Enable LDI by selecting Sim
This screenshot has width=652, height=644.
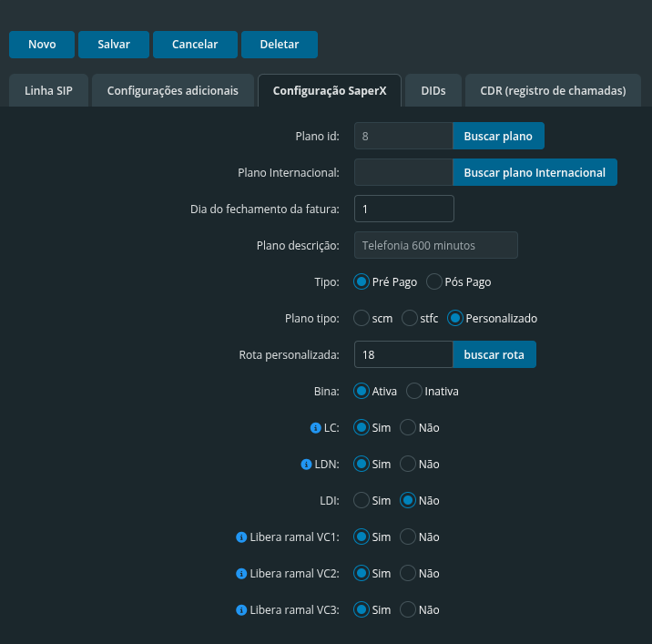[x=362, y=500]
